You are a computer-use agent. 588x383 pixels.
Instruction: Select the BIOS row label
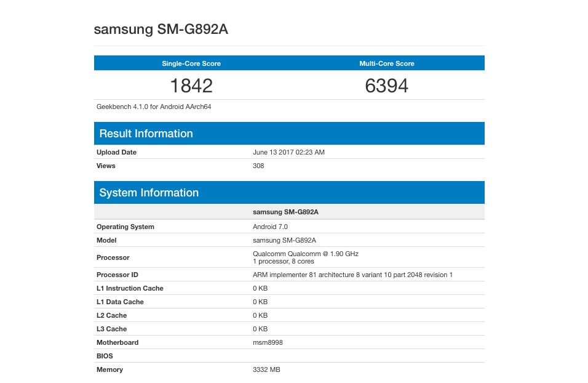coord(105,355)
